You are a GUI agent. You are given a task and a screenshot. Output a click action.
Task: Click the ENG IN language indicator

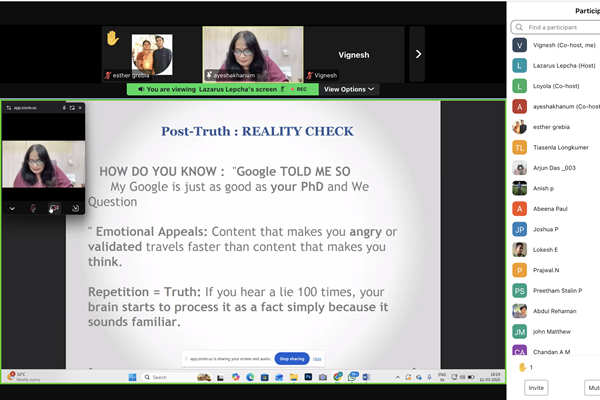point(442,377)
